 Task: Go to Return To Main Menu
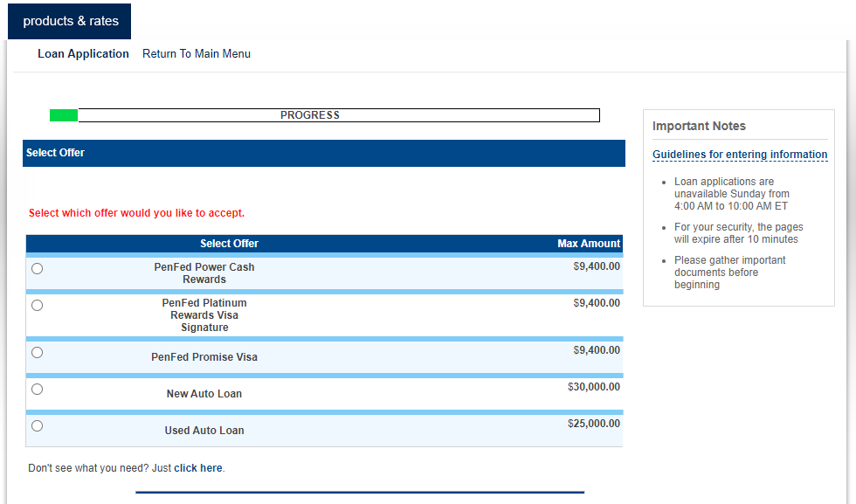197,54
